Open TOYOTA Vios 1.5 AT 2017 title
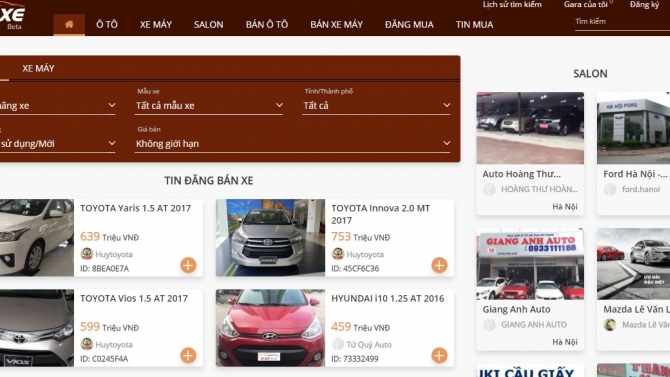 coord(134,298)
